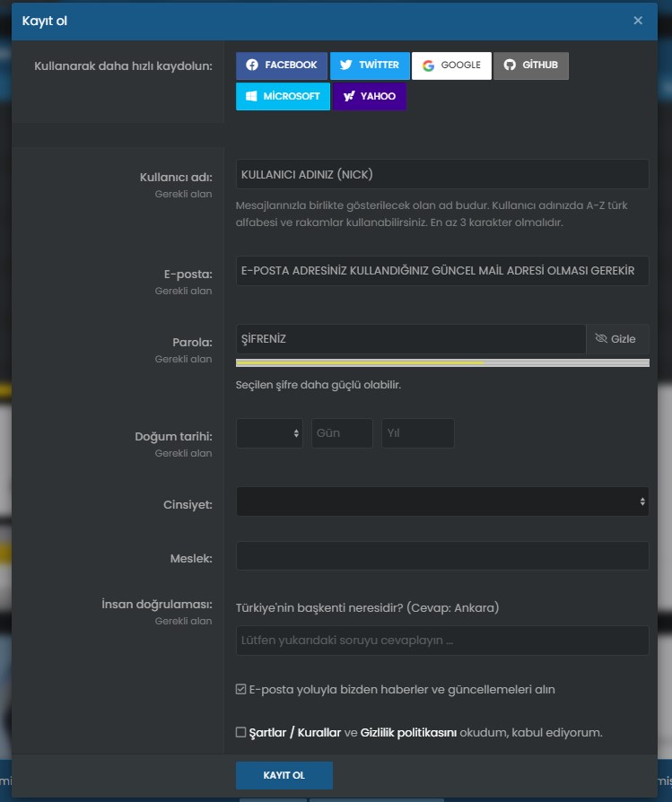Register with the GitHub button
The height and width of the screenshot is (802, 672).
531,65
